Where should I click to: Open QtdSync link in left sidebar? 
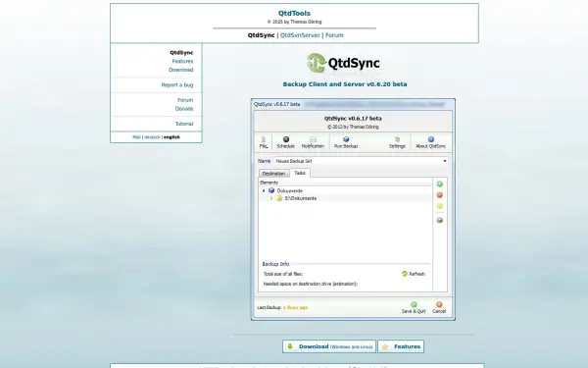pyautogui.click(x=181, y=53)
